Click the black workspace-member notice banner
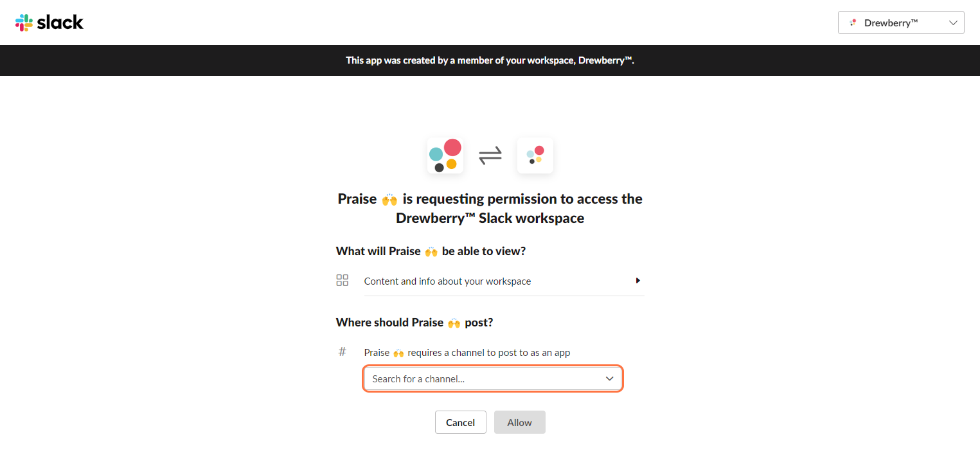Screen dimensions: 980x462 pos(490,60)
